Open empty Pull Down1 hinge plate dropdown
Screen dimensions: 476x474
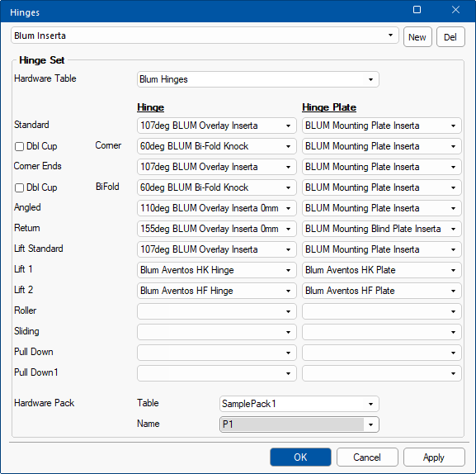[382, 373]
